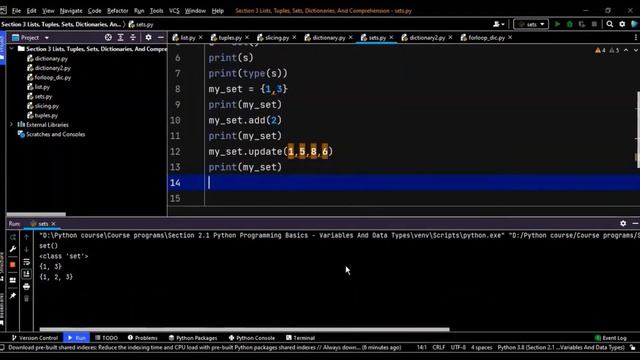Move up the stack trace arrow
The height and width of the screenshot is (360, 640).
coord(27,237)
